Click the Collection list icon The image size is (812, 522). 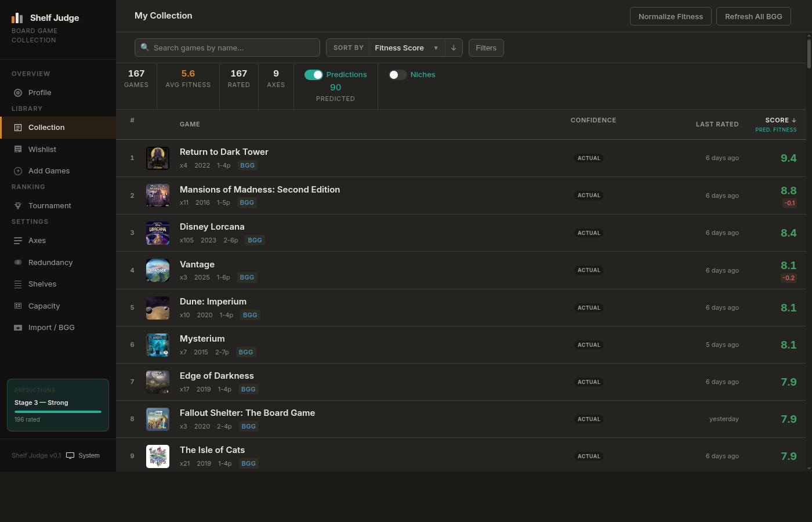point(18,128)
